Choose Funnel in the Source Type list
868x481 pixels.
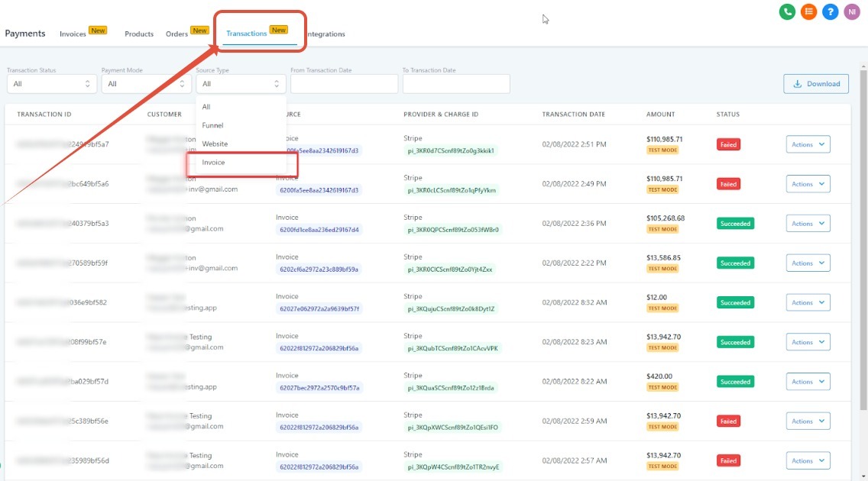click(x=241, y=125)
